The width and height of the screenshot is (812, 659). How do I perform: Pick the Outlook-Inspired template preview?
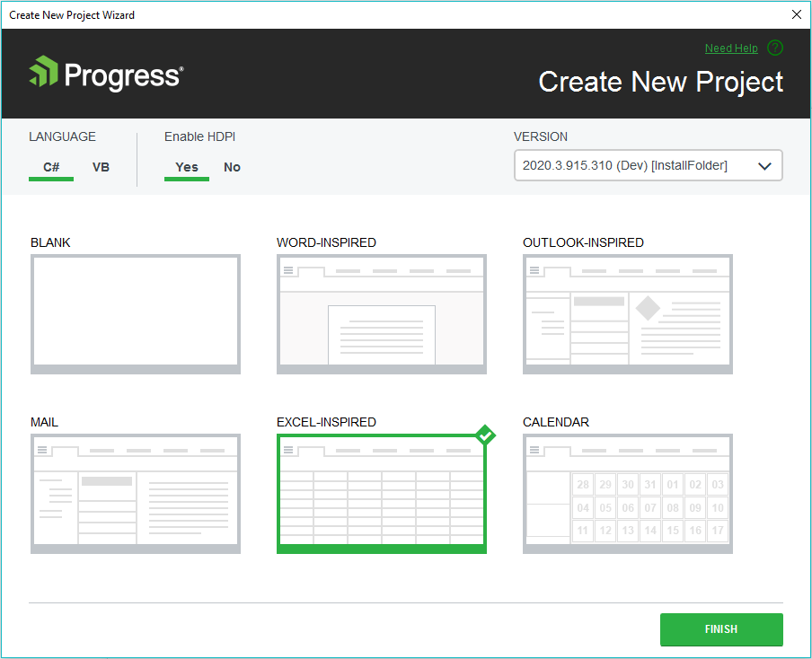pos(627,313)
